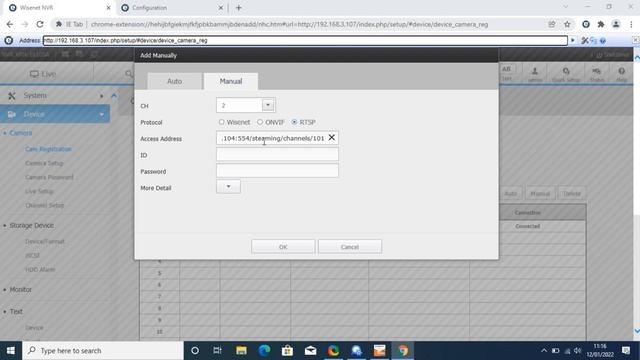Open Channel Setup page
The image size is (640, 360).
click(x=44, y=205)
